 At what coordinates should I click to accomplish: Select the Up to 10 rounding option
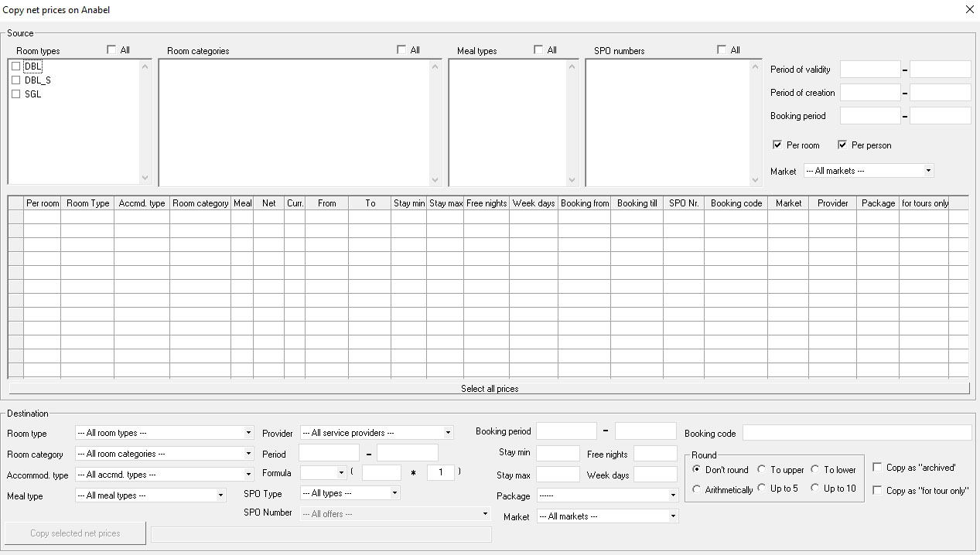click(815, 488)
